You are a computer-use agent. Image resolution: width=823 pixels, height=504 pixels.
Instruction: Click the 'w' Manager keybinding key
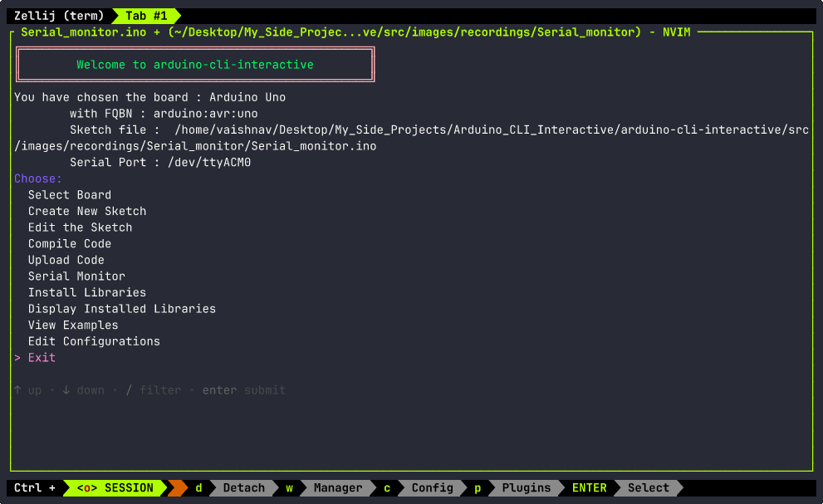(289, 487)
